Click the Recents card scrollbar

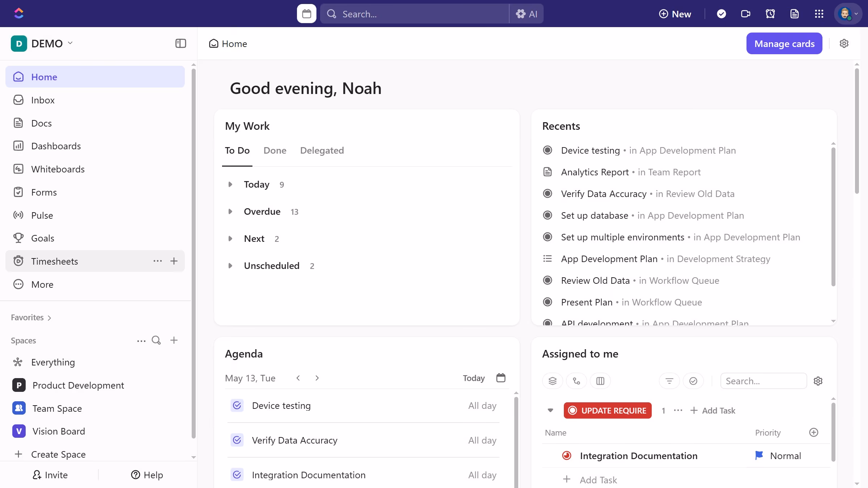833,217
